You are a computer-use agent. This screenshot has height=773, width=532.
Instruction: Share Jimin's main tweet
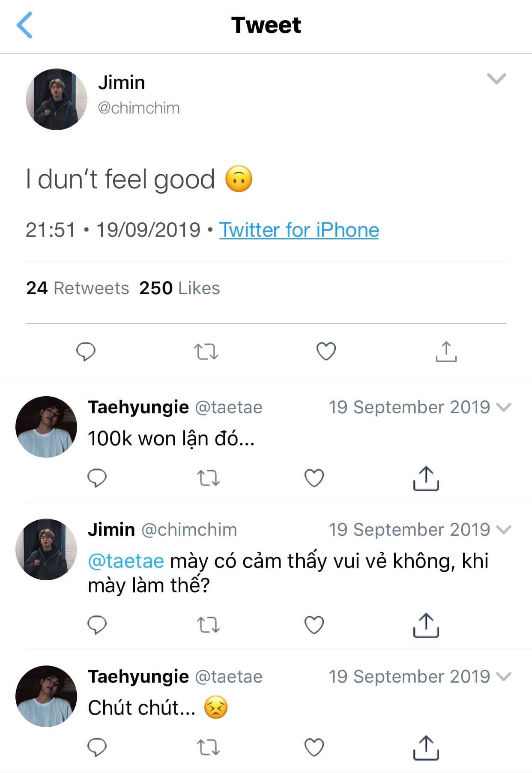[446, 352]
